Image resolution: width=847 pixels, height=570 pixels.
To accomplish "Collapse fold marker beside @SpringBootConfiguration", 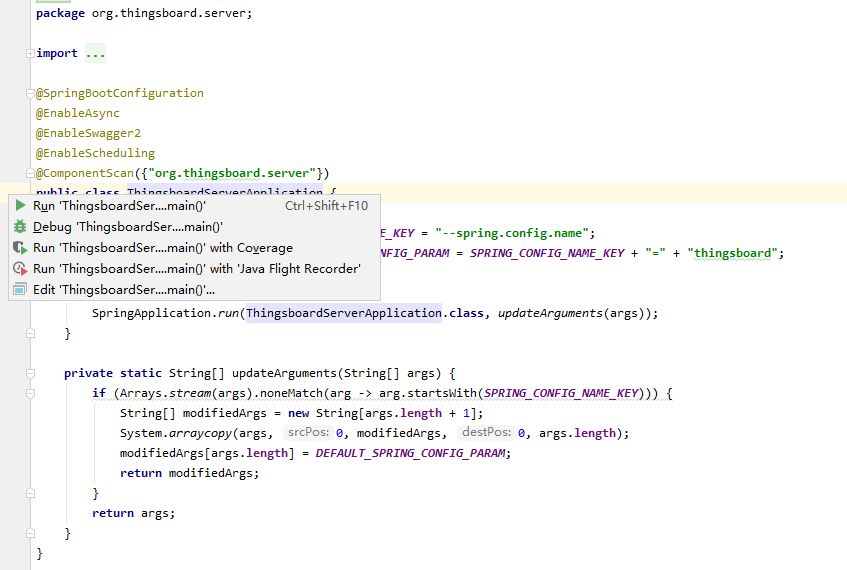I will pos(30,93).
